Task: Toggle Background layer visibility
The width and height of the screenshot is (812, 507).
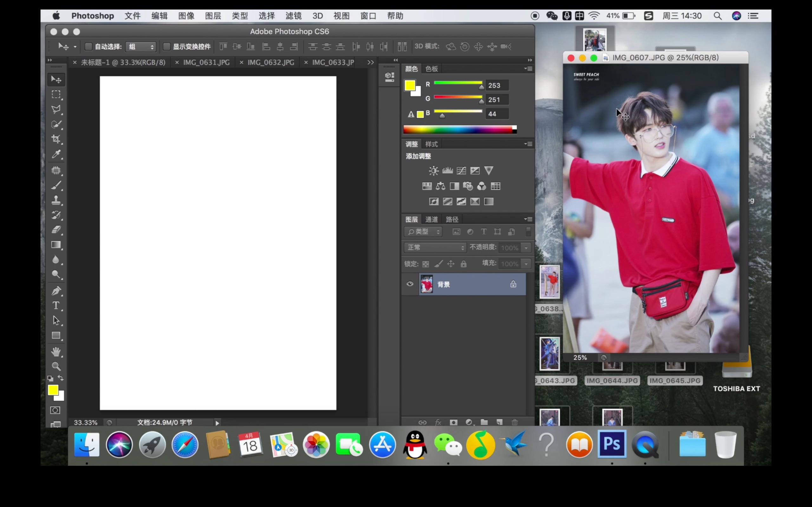Action: click(x=410, y=285)
